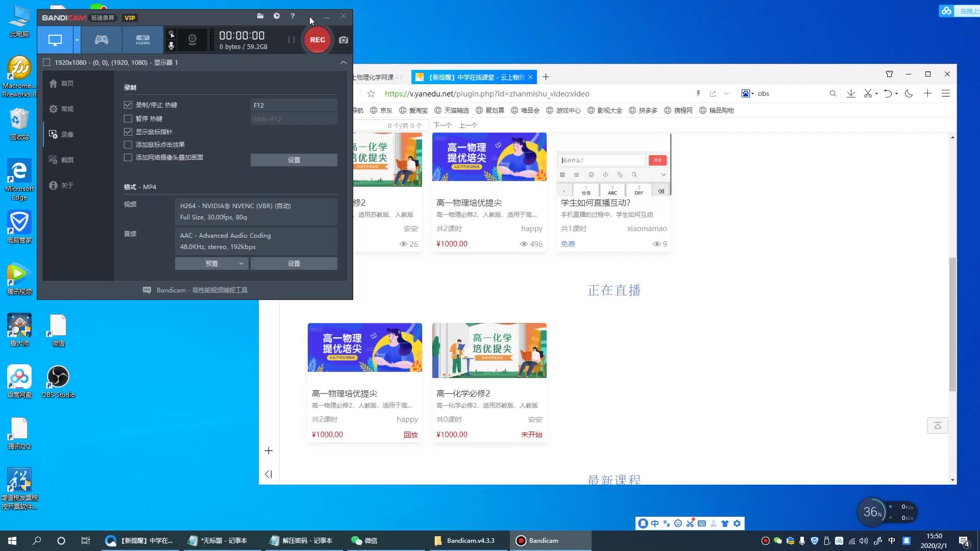Click the screenshot camera icon
This screenshot has height=551, width=980.
tap(344, 39)
